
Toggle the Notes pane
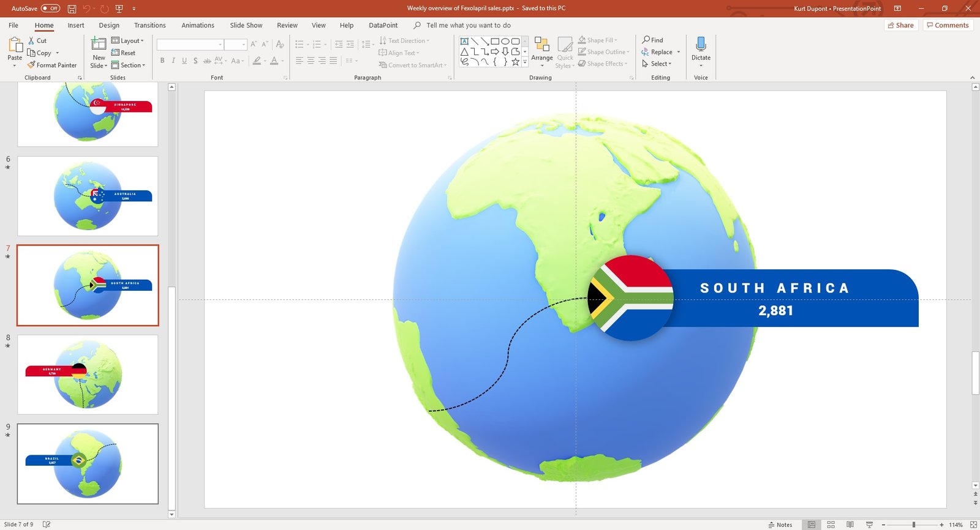click(x=780, y=524)
